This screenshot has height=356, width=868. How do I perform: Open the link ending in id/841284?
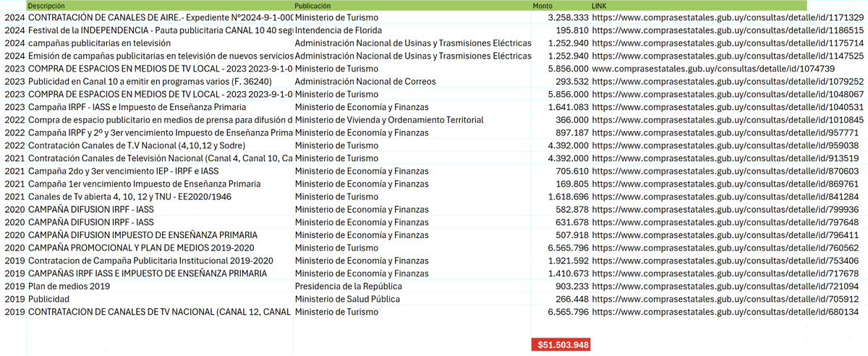(x=725, y=197)
